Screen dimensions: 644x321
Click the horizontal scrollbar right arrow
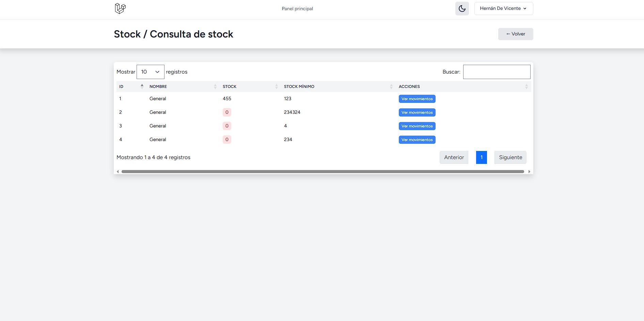pos(529,172)
